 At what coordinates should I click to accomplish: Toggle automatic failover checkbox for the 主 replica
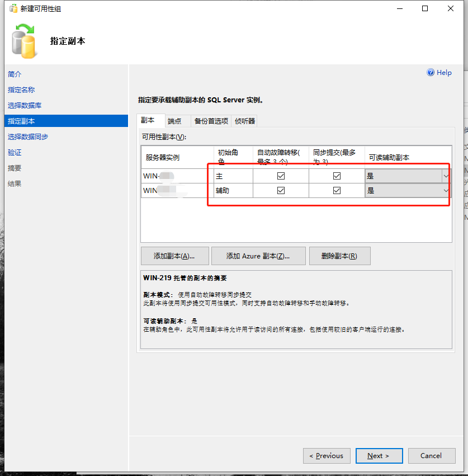click(281, 176)
